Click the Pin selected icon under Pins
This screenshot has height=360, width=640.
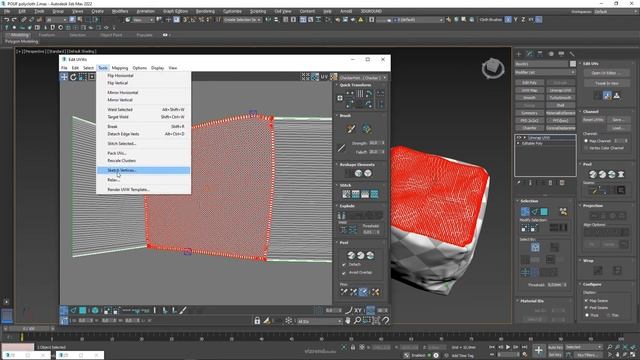pyautogui.click(x=344, y=292)
